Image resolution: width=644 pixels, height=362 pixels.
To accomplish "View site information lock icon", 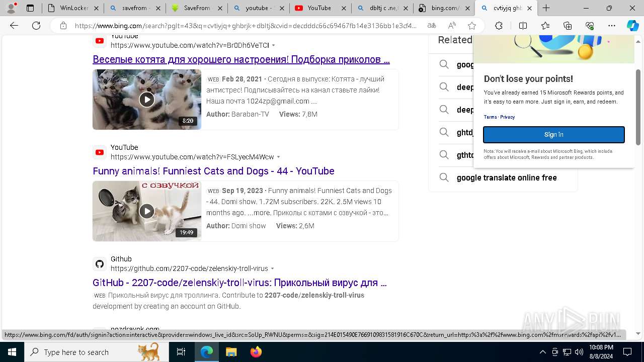I will pos(63,26).
